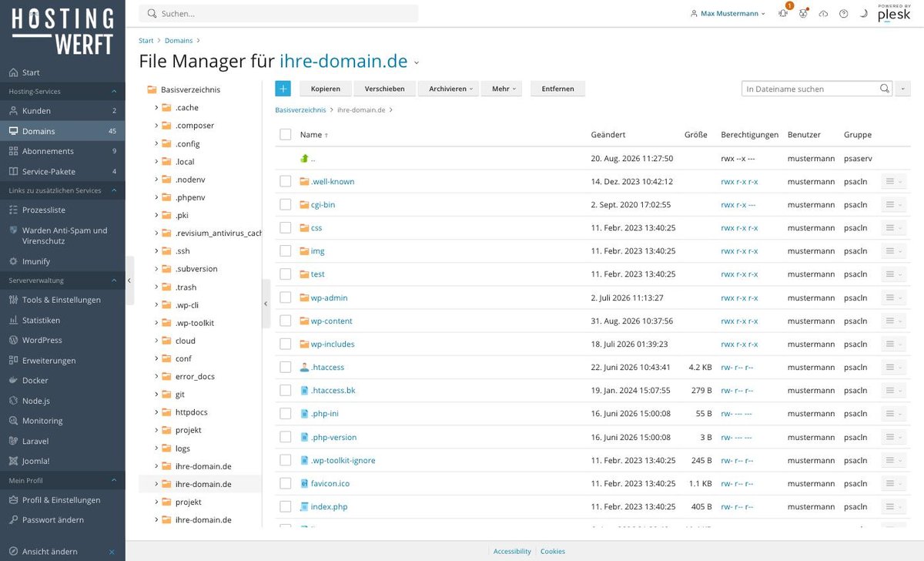Open the help question mark icon
The width and height of the screenshot is (924, 561).
pos(843,14)
